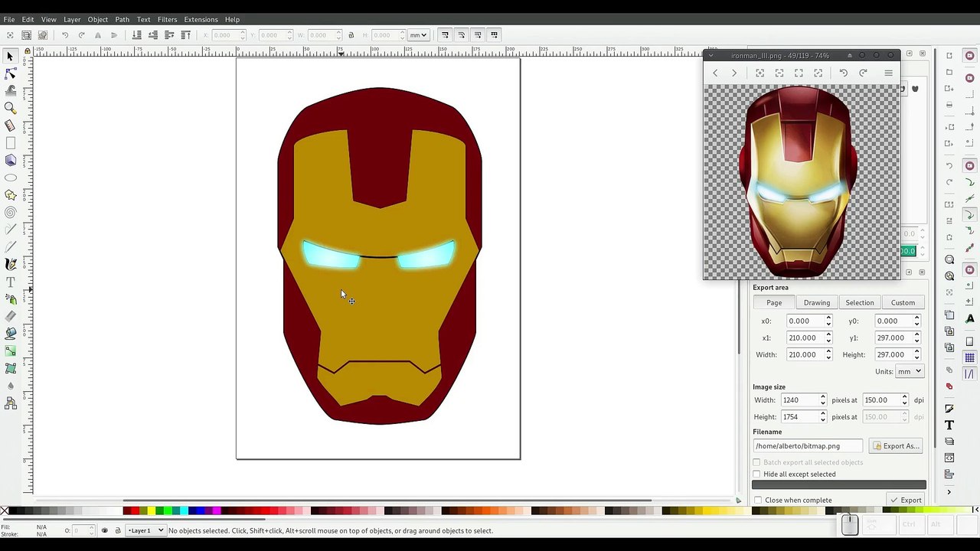Select the Tweak objects tool
Viewport: 980px width, 551px height.
10,90
